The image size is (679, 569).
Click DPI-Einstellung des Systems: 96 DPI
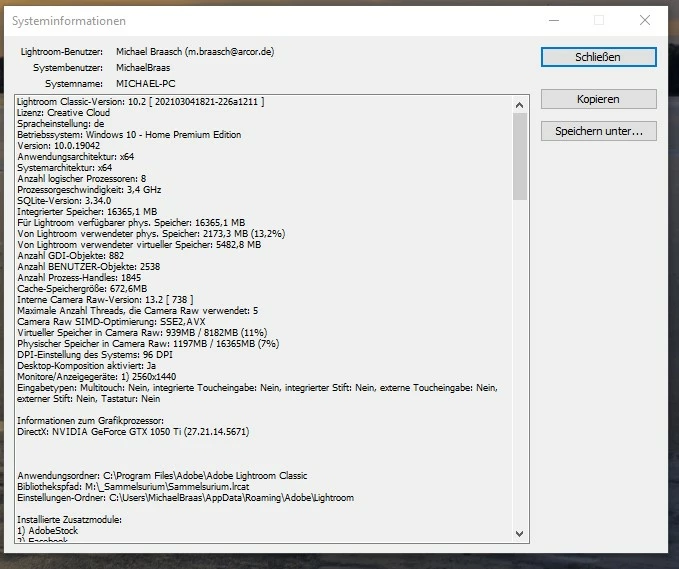(x=95, y=355)
